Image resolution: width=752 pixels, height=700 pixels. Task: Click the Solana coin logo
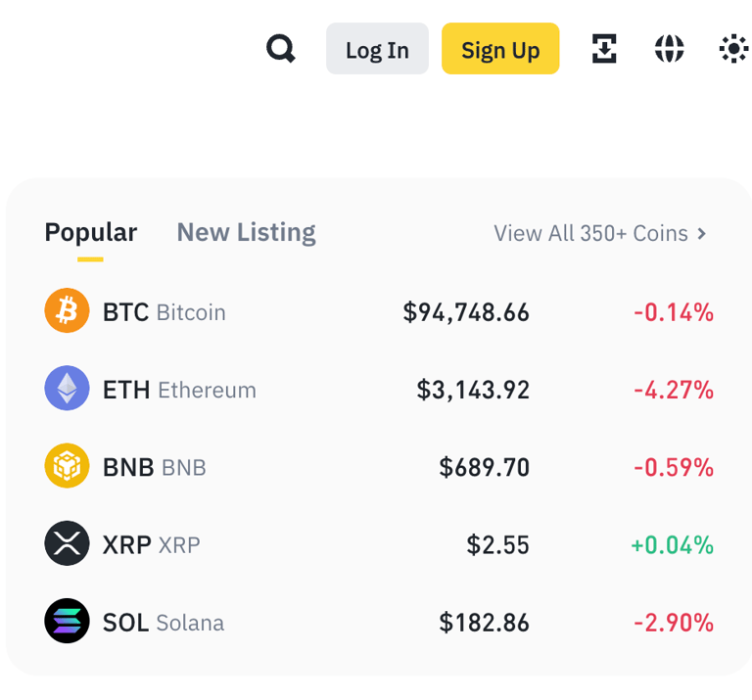pos(67,621)
